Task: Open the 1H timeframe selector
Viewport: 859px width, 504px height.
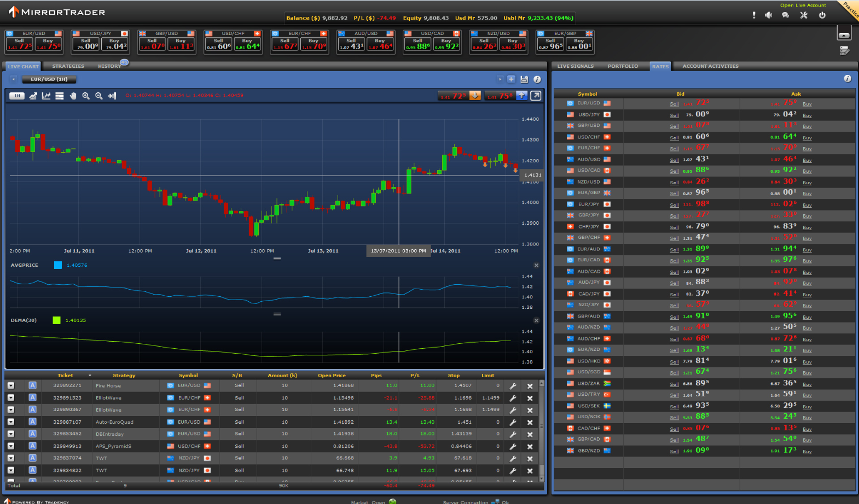Action: [17, 96]
